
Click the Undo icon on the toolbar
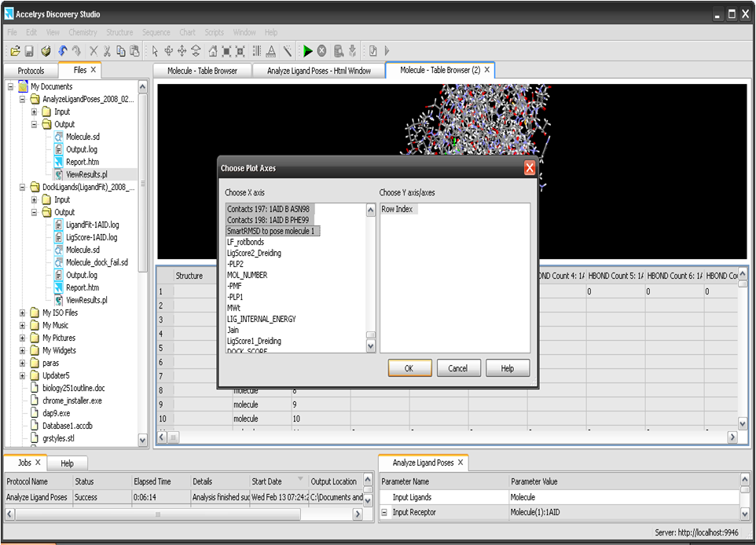click(63, 50)
